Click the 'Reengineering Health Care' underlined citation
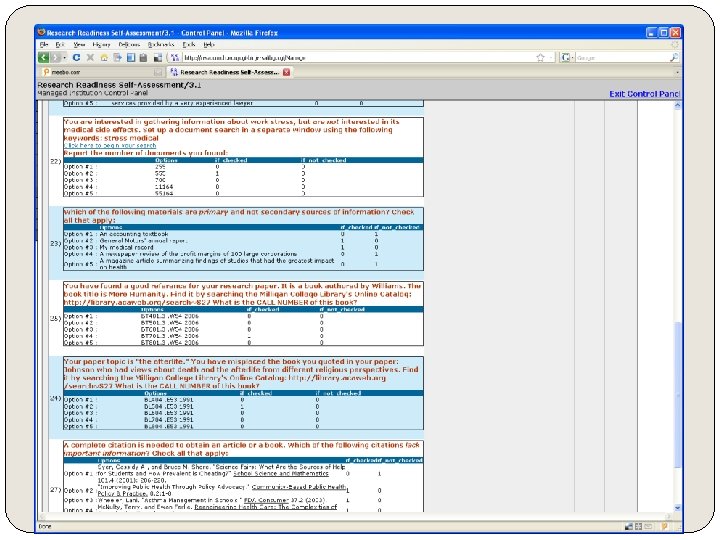Screen dimensions: 720x540 pos(265,507)
